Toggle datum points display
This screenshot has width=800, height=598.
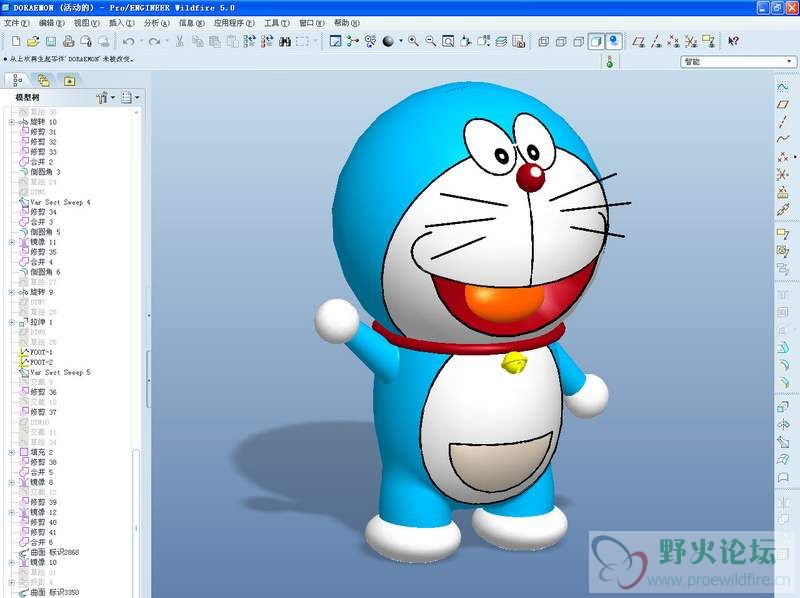[x=673, y=41]
